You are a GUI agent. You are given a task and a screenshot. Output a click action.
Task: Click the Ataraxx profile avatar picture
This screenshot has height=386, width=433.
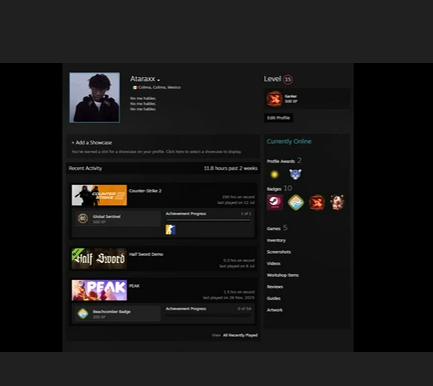click(x=95, y=98)
